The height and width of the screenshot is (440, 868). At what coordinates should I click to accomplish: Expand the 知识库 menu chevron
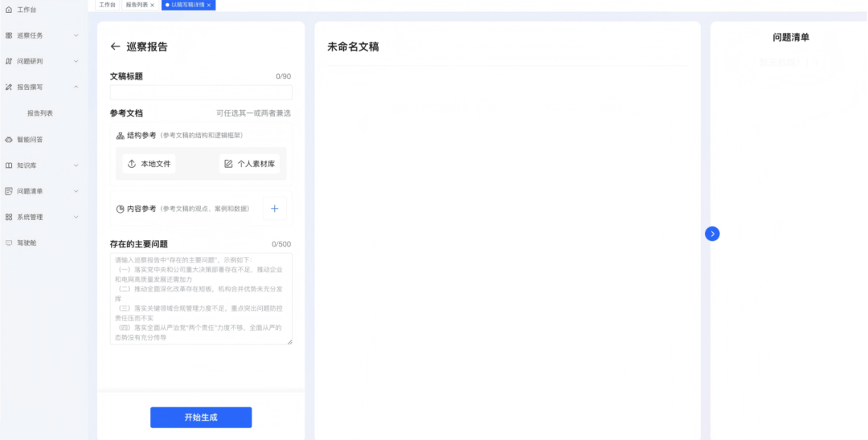76,165
